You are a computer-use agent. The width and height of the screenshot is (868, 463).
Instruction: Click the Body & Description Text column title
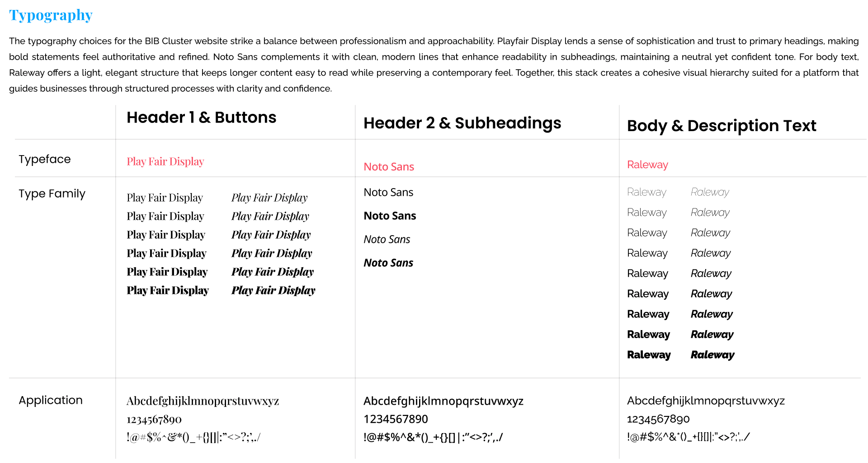pyautogui.click(x=721, y=126)
